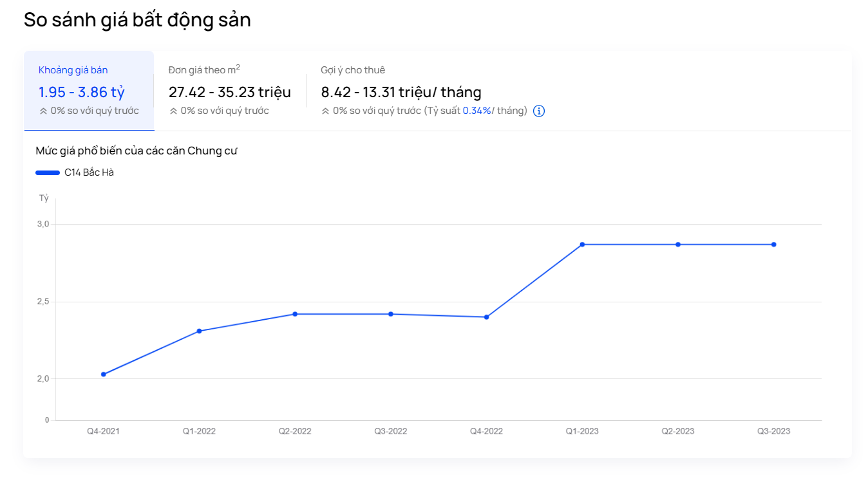Screen dimensions: 868x480
Task: Click the 2,5 y-axis label
Action: [x=43, y=302]
